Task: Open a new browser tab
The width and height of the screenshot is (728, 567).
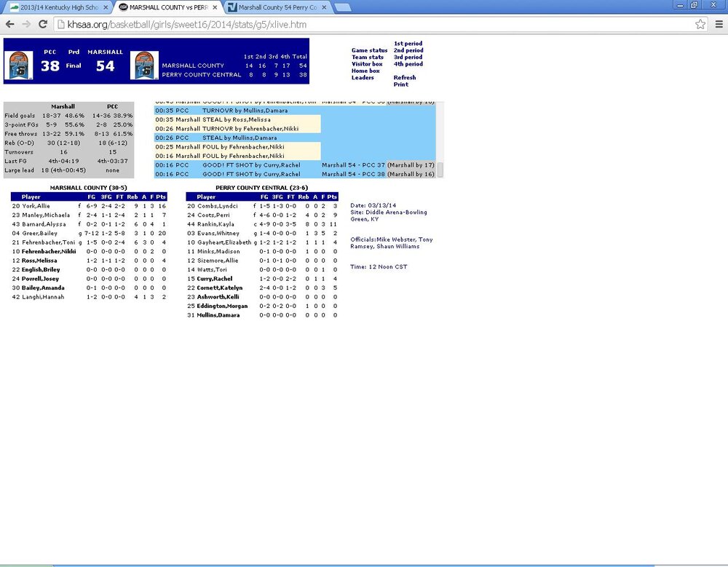Action: tap(342, 7)
